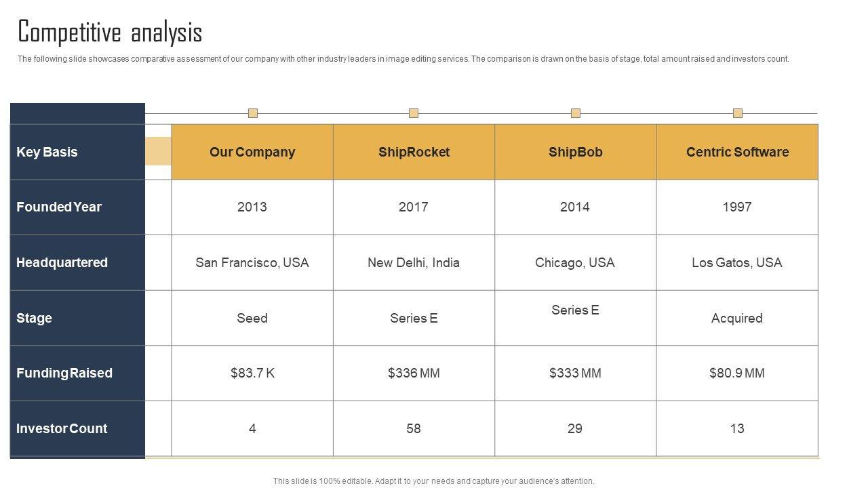This screenshot has width=868, height=488.
Task: Select the ShipRocket column header
Action: coord(414,152)
